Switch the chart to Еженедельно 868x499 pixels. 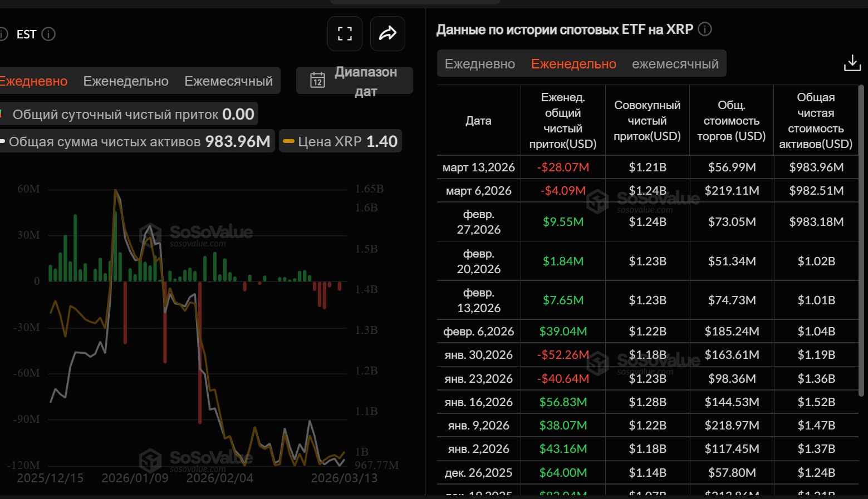coord(126,81)
